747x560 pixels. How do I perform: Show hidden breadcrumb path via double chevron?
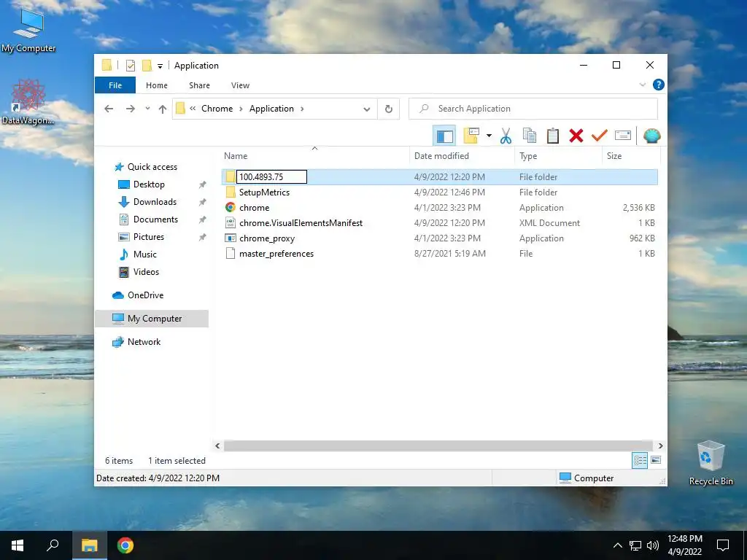click(x=193, y=109)
